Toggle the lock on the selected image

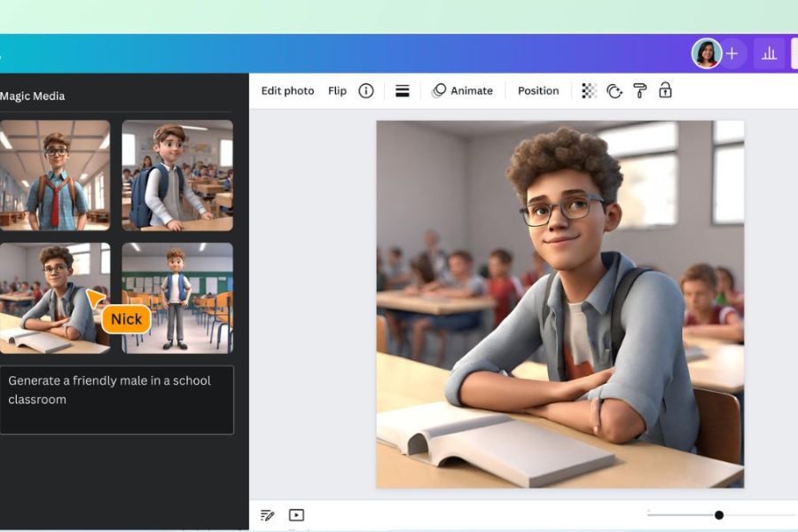click(x=664, y=90)
